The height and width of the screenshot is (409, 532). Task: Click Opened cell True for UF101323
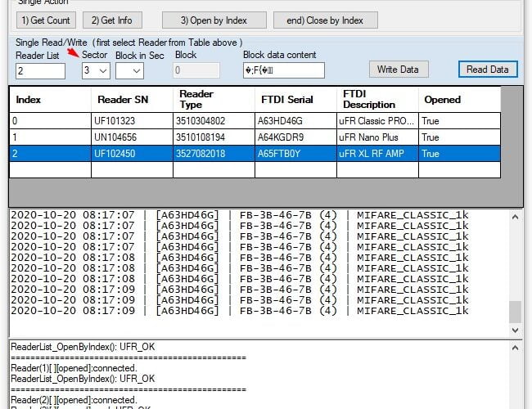[459, 121]
